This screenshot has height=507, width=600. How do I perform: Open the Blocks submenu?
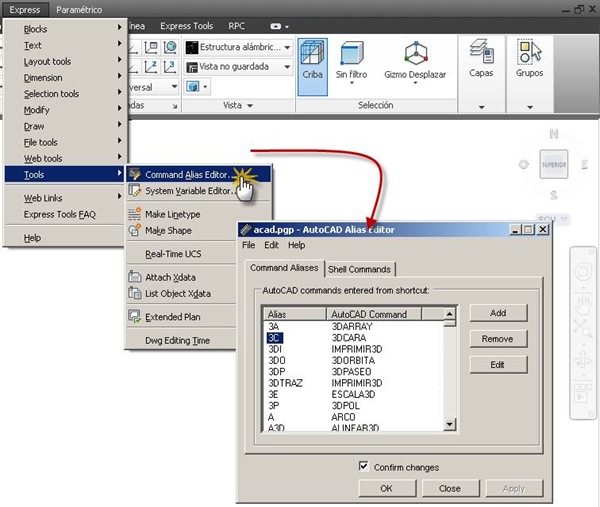65,29
